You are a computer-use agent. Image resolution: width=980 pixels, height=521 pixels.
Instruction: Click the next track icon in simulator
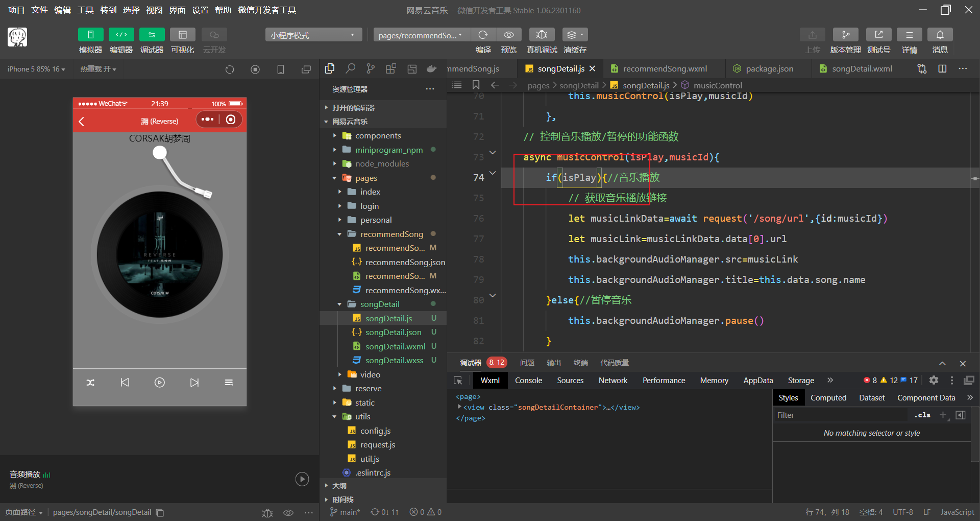click(x=194, y=383)
